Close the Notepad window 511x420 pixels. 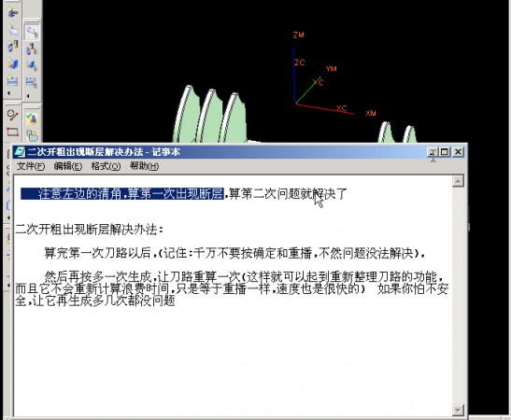[458, 152]
